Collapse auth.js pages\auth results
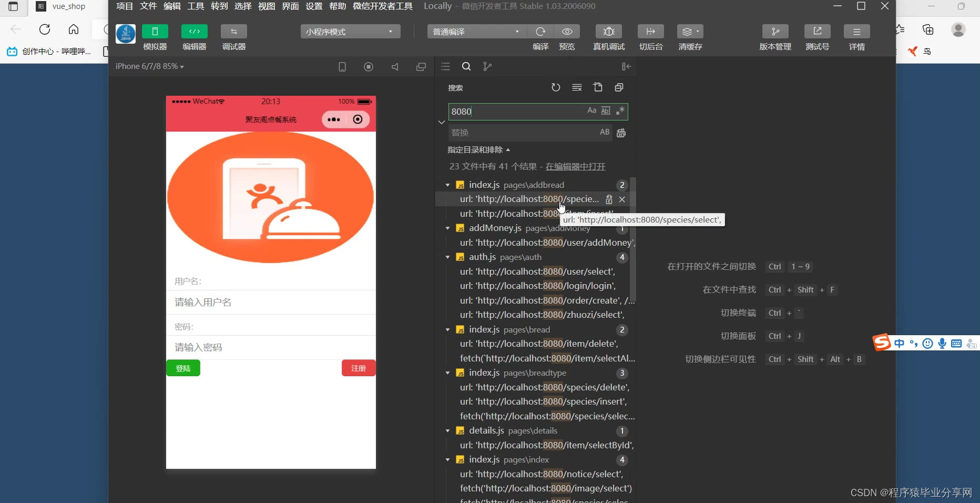 pos(447,257)
